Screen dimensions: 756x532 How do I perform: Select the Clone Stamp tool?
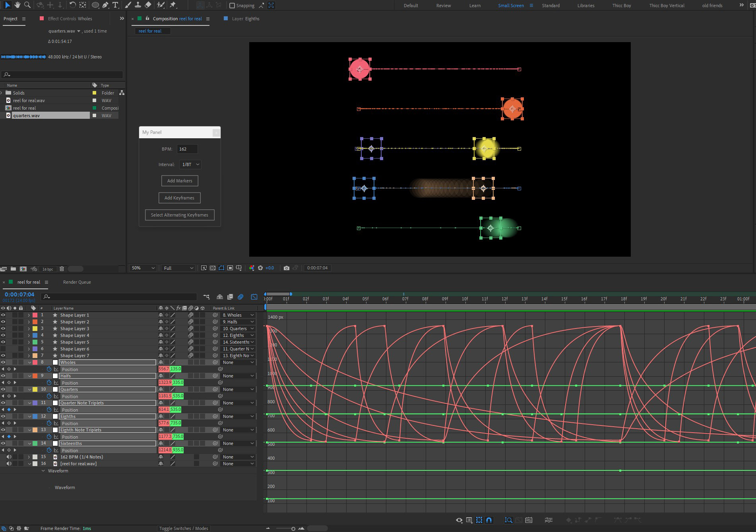138,5
